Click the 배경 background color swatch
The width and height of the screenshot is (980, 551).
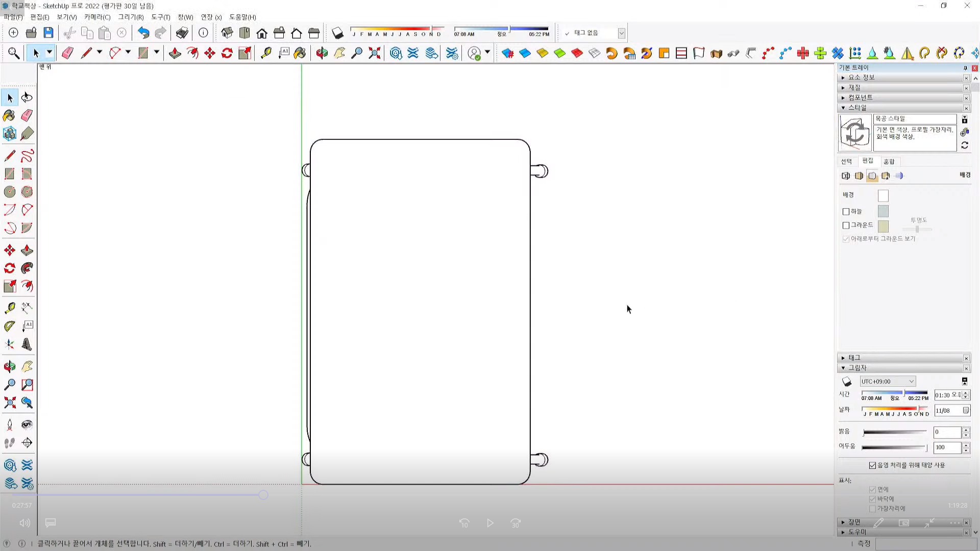tap(883, 195)
